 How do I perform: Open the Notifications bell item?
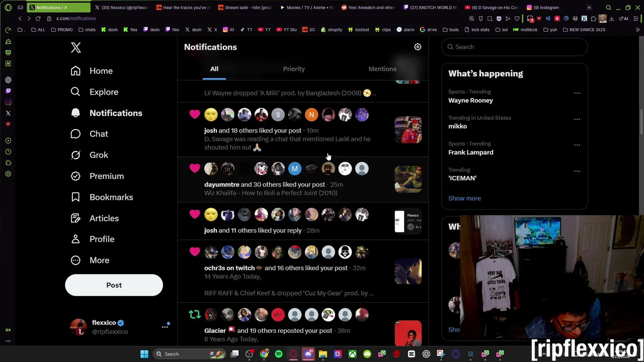107,113
